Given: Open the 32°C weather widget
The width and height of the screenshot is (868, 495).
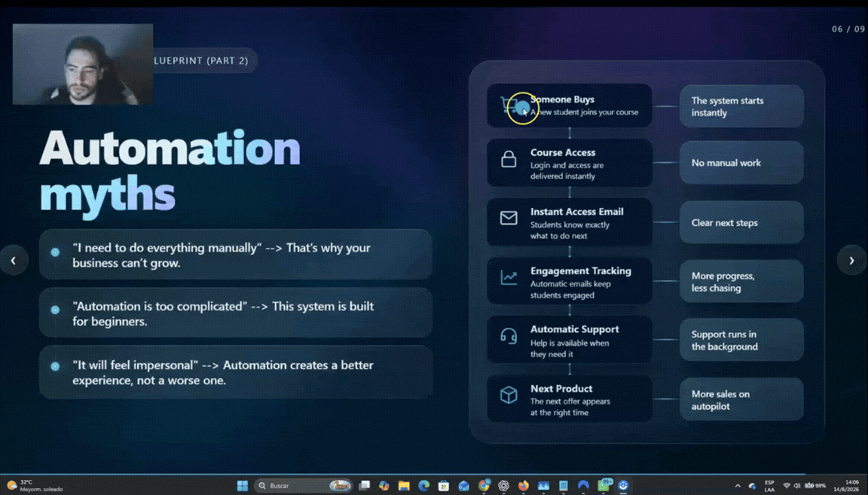Looking at the screenshot, I should pos(35,486).
